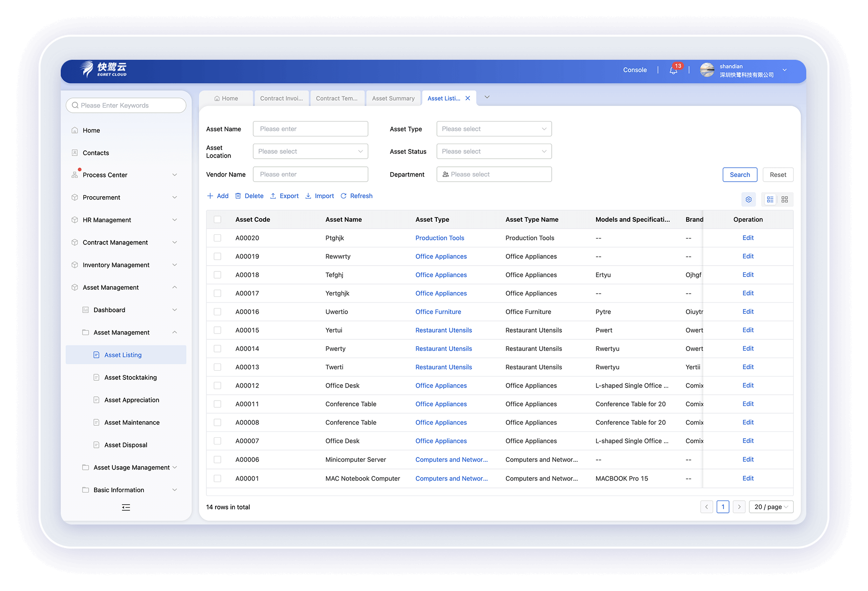Click the Delete trash icon
Image resolution: width=868 pixels, height=591 pixels.
(238, 196)
